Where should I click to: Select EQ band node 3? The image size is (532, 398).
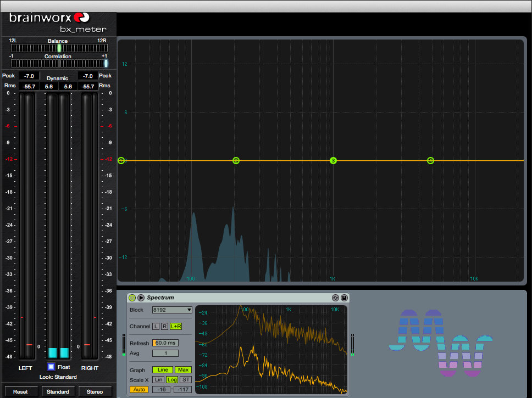[x=333, y=161]
